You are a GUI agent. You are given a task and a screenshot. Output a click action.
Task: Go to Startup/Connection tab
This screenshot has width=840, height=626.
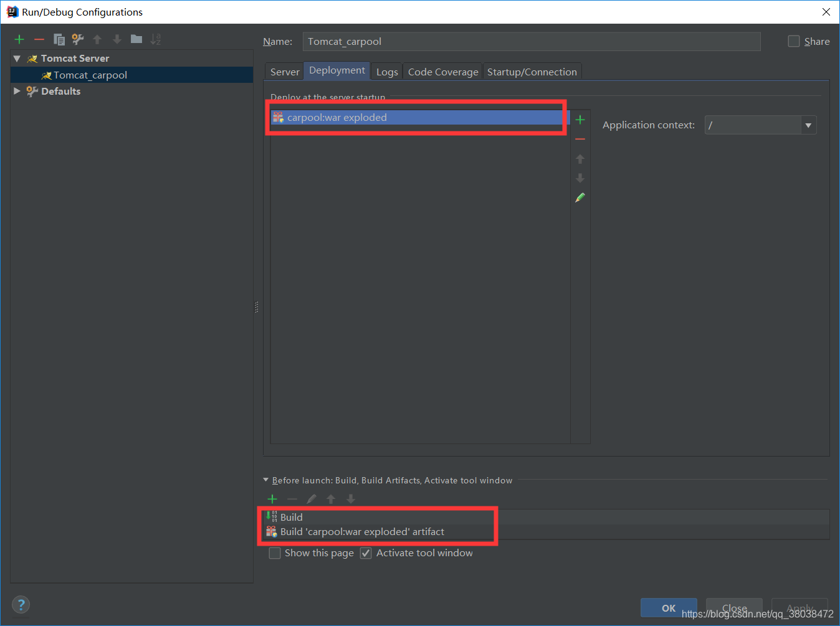pyautogui.click(x=532, y=72)
